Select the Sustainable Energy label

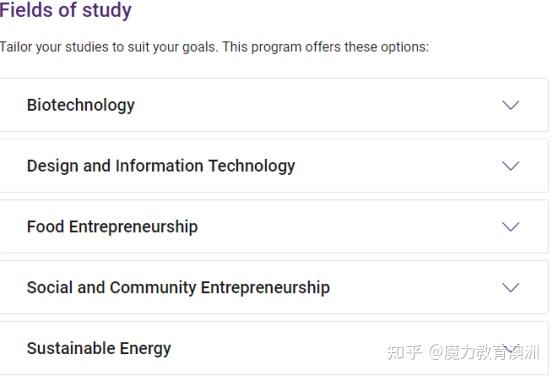coord(99,349)
